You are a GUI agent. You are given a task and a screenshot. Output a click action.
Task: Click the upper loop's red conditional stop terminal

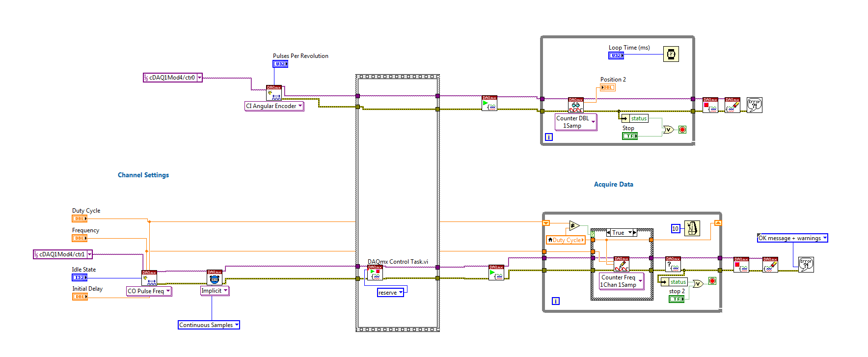[x=682, y=130]
